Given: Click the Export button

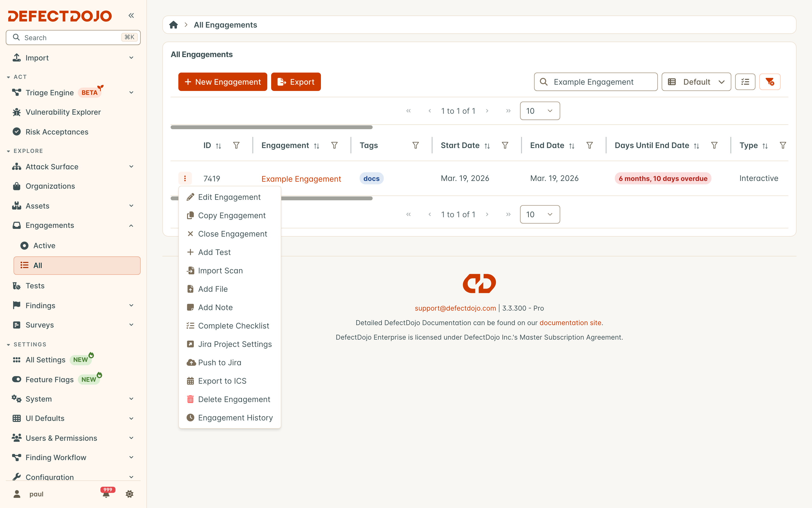Looking at the screenshot, I should click(296, 82).
